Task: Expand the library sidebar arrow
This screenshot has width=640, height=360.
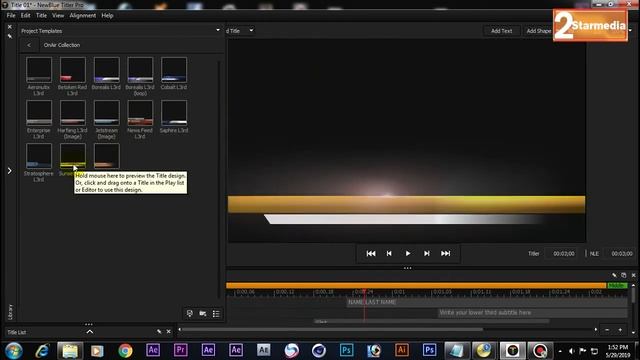Action: pyautogui.click(x=9, y=171)
